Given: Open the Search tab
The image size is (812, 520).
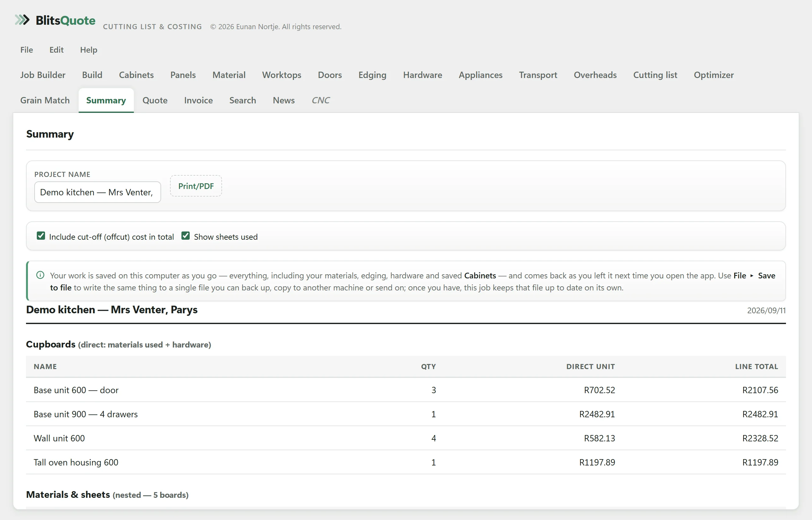Looking at the screenshot, I should click(243, 100).
